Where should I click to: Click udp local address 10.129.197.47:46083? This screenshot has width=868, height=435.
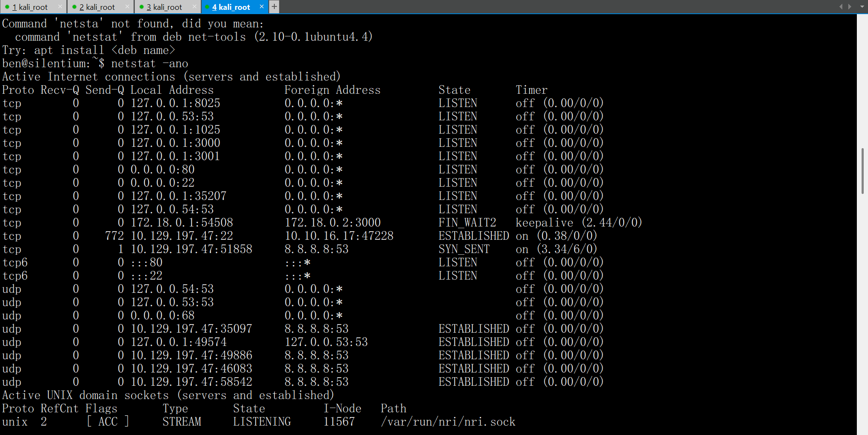[x=191, y=369]
